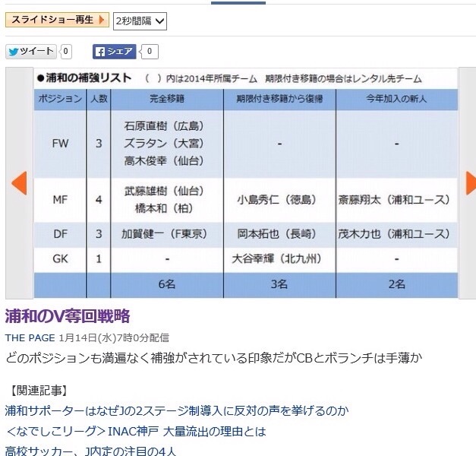Start the slideshow with スライドショー再生 button
The height and width of the screenshot is (456, 476).
point(57,20)
